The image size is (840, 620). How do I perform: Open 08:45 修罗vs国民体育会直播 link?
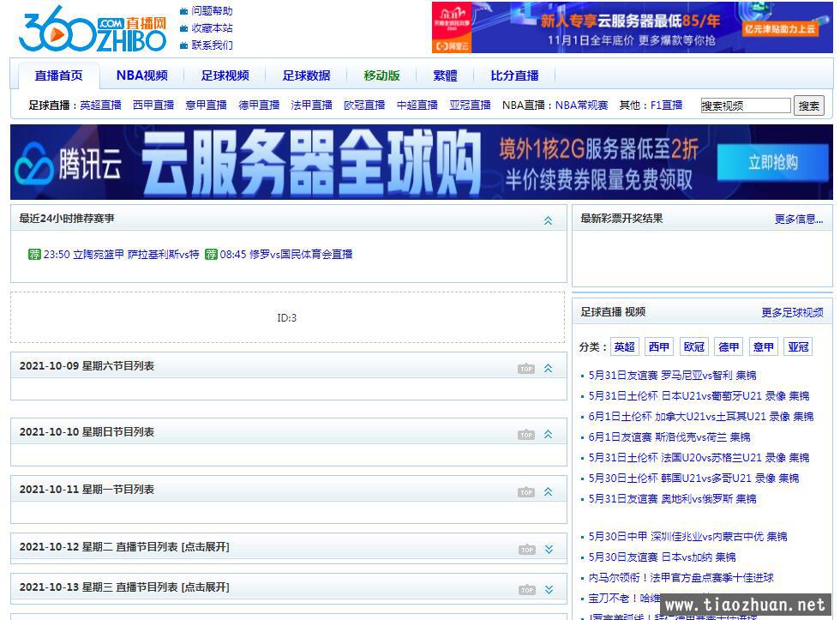[x=286, y=254]
